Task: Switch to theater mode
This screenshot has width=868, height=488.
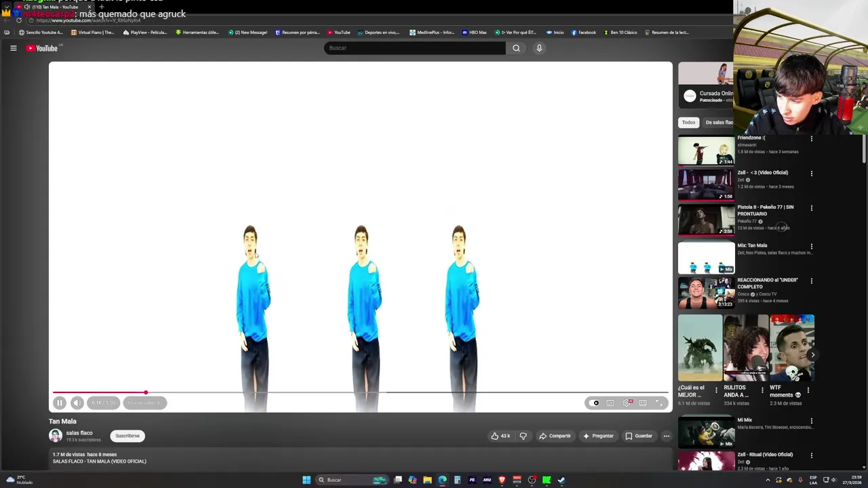Action: pyautogui.click(x=643, y=403)
